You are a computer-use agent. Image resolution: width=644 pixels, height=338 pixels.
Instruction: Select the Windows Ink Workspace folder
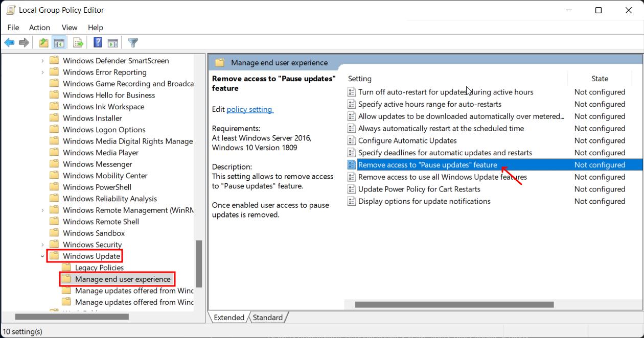[x=103, y=107]
